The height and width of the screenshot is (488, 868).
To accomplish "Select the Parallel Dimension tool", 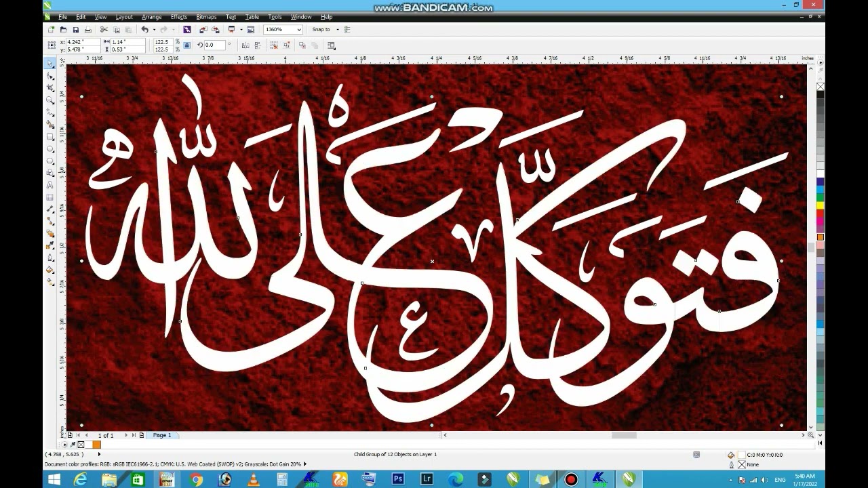I will [50, 209].
